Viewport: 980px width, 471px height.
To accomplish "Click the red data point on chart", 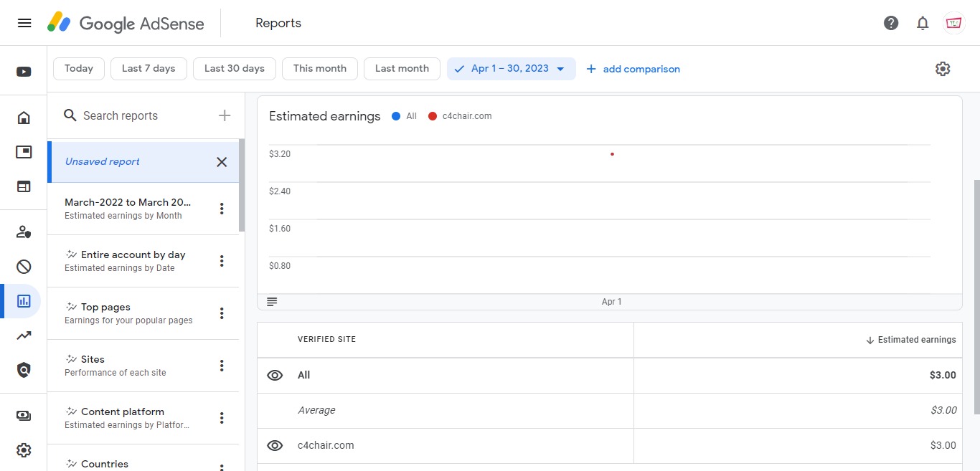I will tap(612, 154).
